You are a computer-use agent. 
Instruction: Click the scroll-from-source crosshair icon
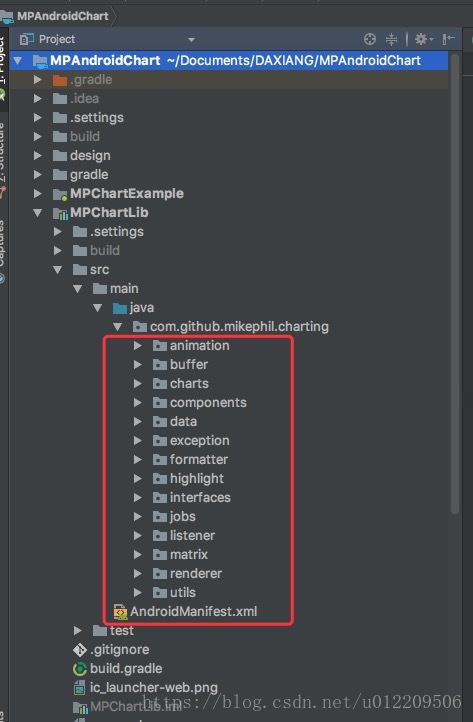click(370, 39)
